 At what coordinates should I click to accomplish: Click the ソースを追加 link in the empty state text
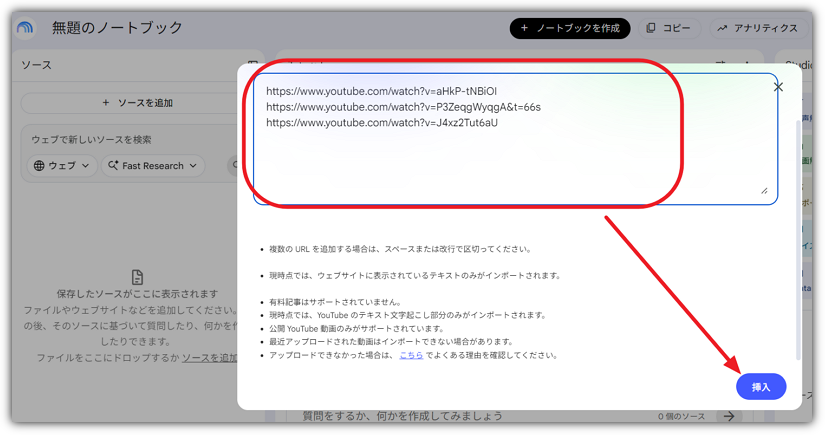[x=210, y=358]
